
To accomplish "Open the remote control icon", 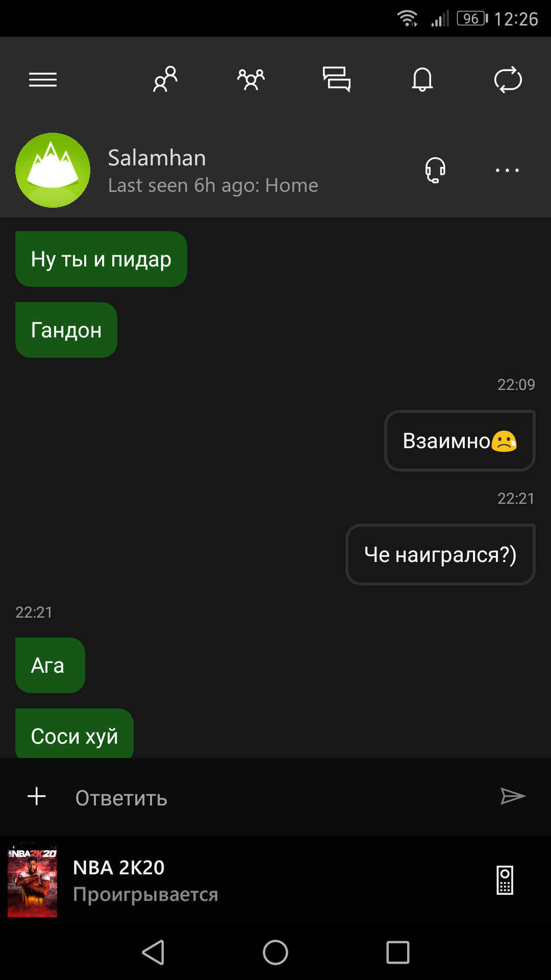I will pos(505,880).
